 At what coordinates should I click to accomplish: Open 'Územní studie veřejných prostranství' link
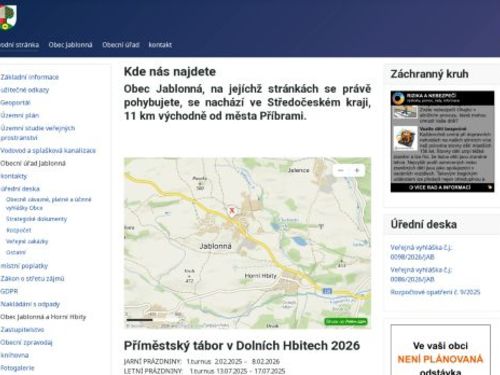[38, 133]
